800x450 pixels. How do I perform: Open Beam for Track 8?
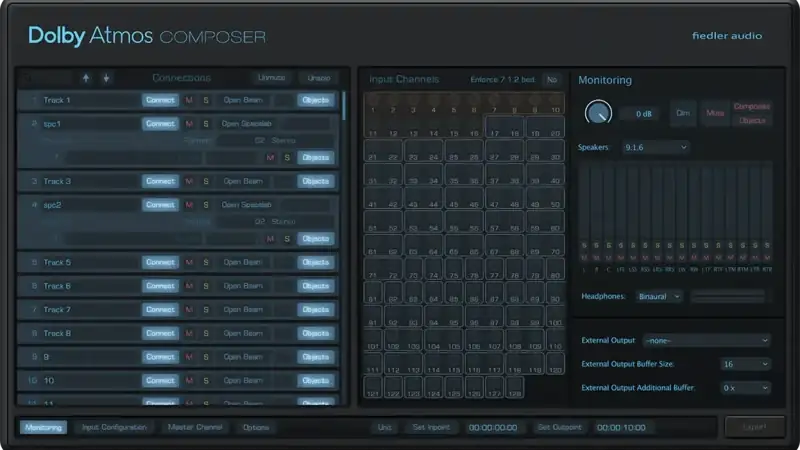pyautogui.click(x=243, y=333)
